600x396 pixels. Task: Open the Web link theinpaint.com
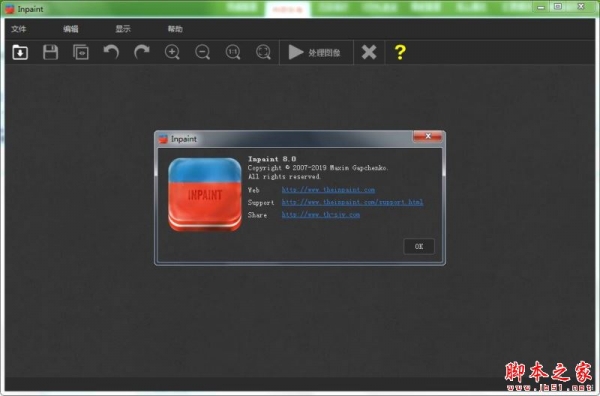click(x=328, y=190)
